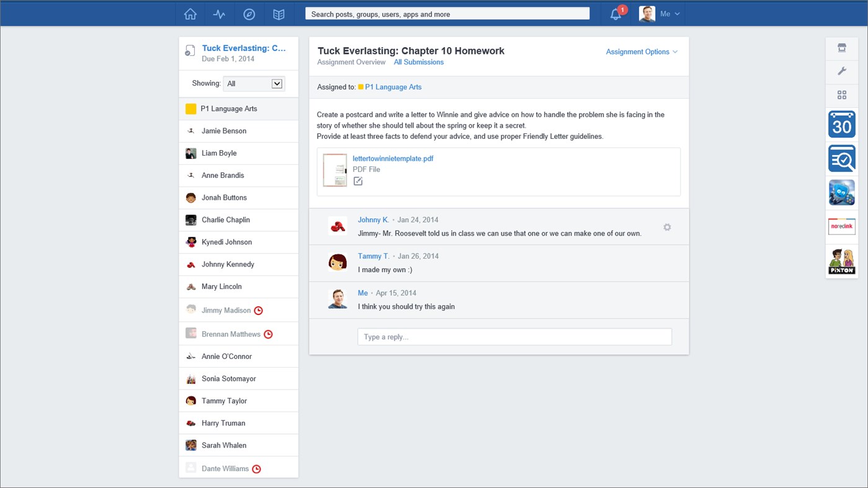Open the app center grid icon
The width and height of the screenshot is (868, 488).
click(x=841, y=95)
